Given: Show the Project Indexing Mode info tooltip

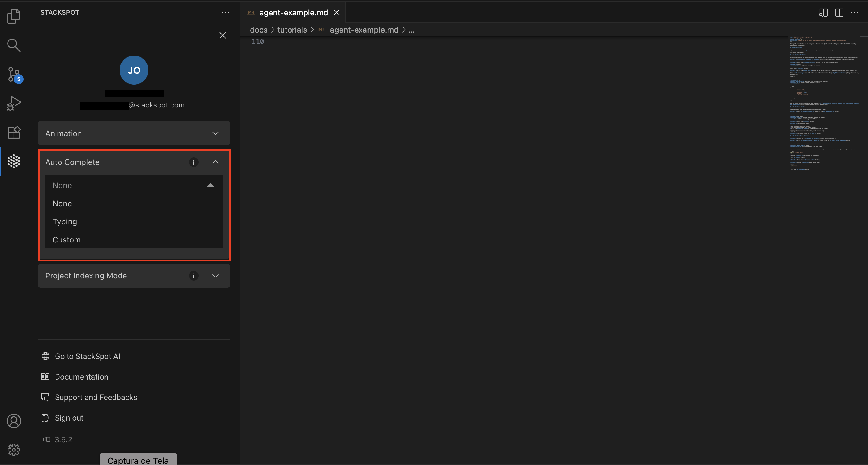Looking at the screenshot, I should coord(193,275).
